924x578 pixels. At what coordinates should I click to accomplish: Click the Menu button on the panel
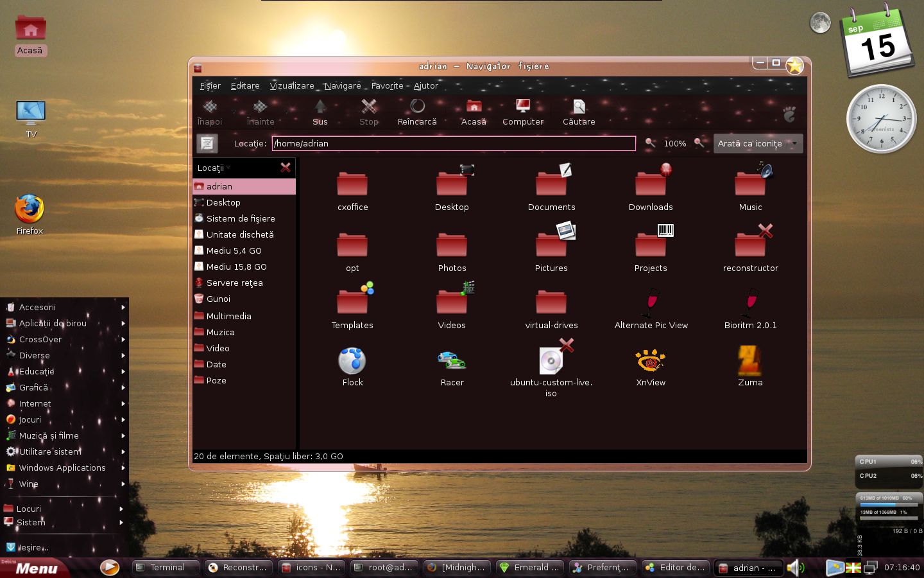[35, 568]
